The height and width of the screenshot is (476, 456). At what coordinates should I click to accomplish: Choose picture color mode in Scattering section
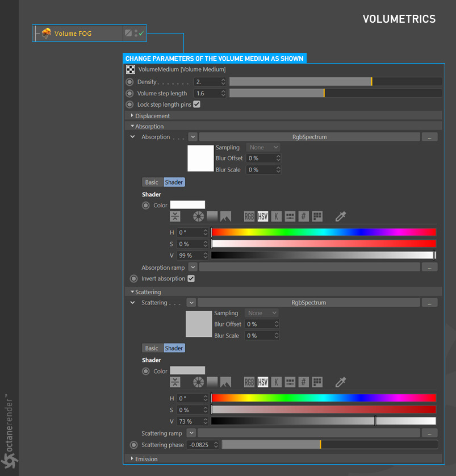[x=225, y=382]
